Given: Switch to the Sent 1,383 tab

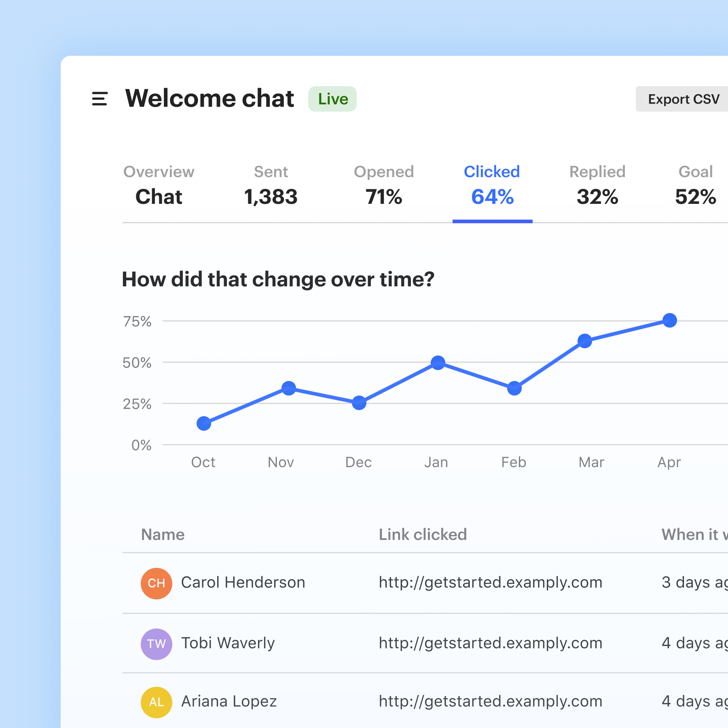Looking at the screenshot, I should coord(271,186).
